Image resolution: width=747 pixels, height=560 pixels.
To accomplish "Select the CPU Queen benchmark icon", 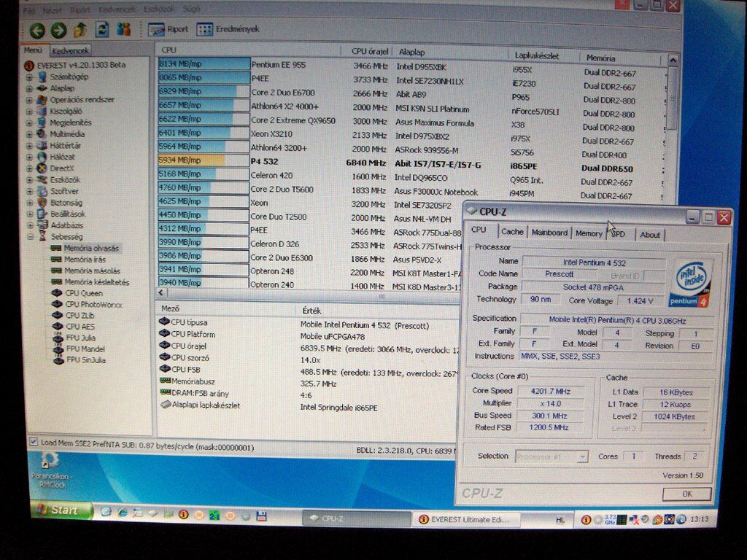I will tap(57, 293).
